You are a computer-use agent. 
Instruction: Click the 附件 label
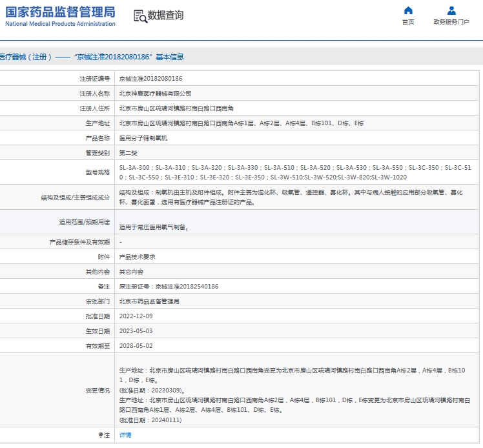pyautogui.click(x=104, y=257)
